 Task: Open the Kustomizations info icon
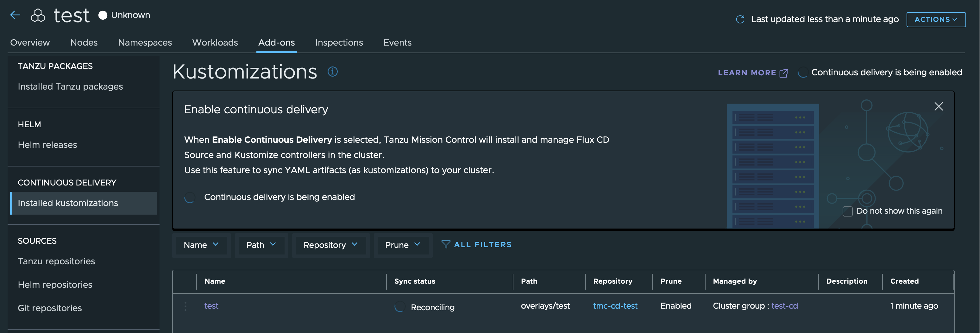coord(332,72)
